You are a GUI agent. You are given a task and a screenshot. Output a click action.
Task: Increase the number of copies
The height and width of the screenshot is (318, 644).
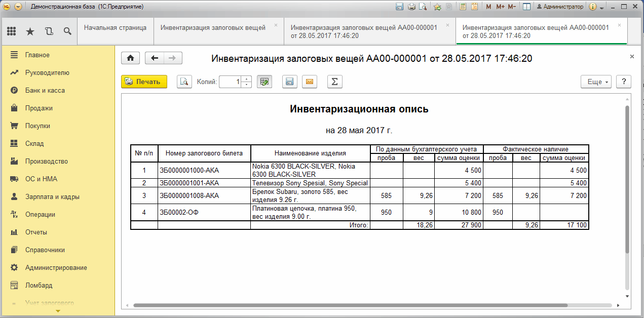(247, 78)
